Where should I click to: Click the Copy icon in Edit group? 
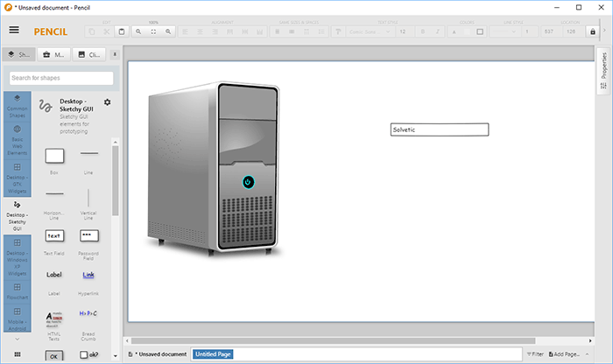coord(92,31)
